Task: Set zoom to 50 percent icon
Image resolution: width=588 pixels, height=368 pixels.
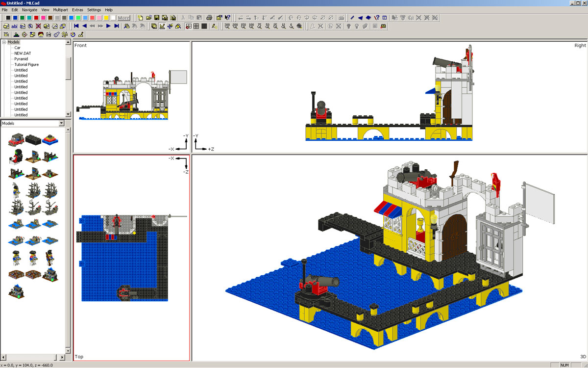Action: [x=268, y=26]
